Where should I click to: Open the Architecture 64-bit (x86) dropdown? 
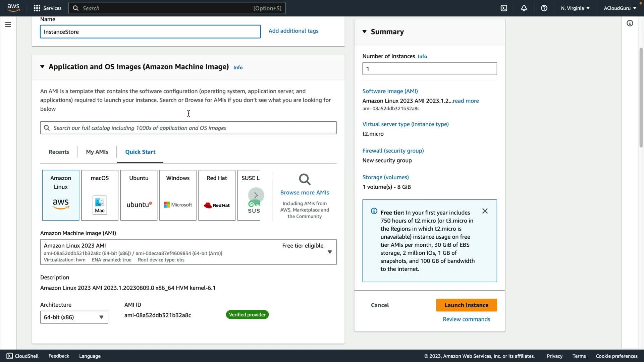(74, 317)
